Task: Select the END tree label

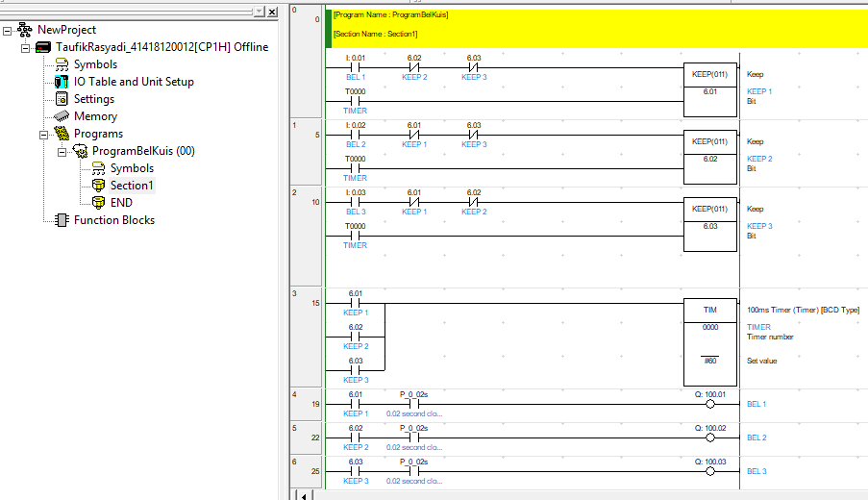Action: click(121, 203)
